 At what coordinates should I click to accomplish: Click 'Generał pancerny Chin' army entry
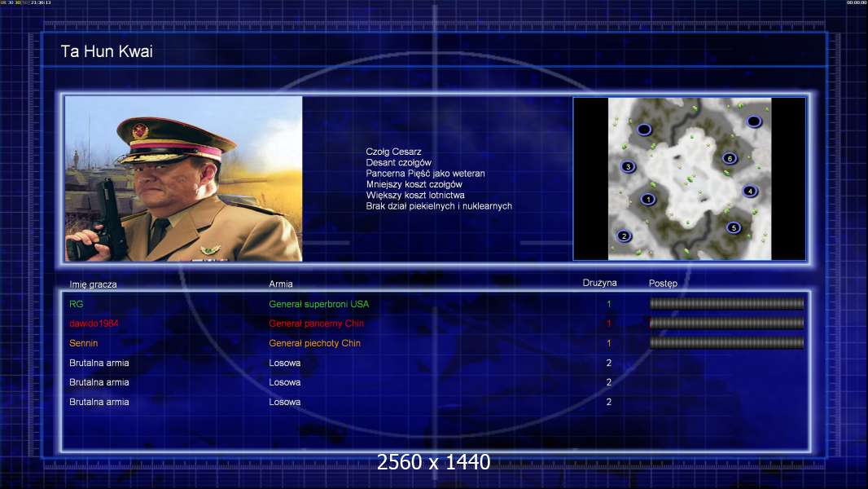316,324
